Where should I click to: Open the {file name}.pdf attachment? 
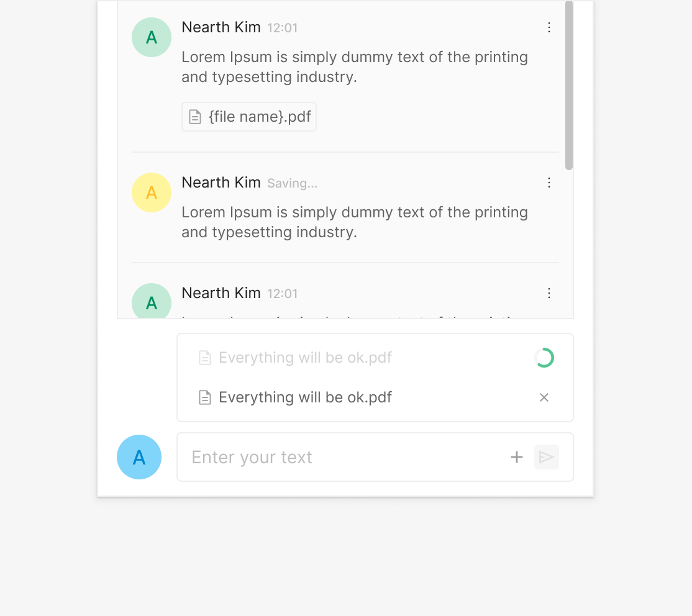click(260, 117)
